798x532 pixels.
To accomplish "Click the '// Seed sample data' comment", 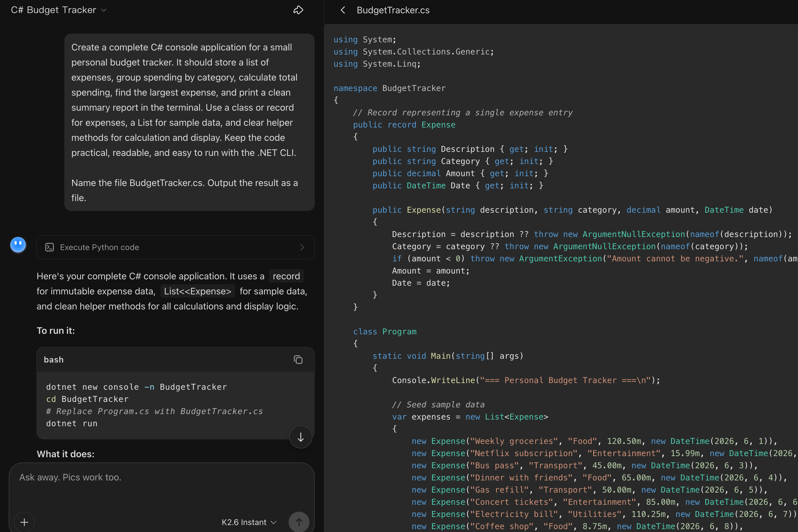I will [x=438, y=405].
